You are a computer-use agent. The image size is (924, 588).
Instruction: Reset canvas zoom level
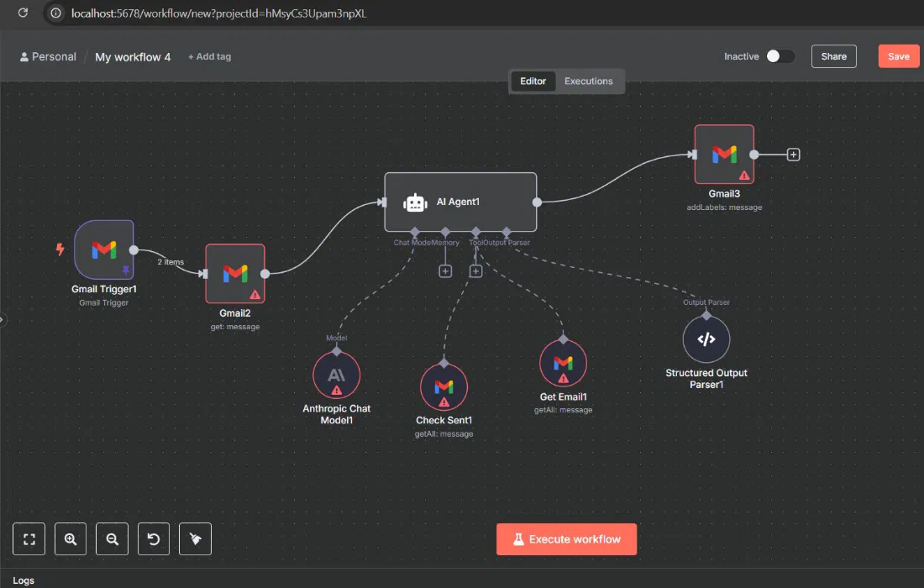tap(154, 539)
